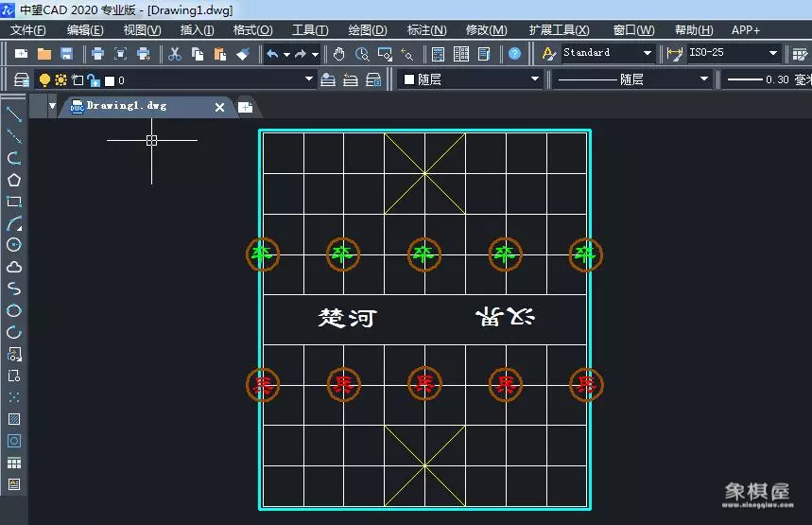Switch to the Drawing1.dwg tab
The height and width of the screenshot is (525, 812).
127,107
